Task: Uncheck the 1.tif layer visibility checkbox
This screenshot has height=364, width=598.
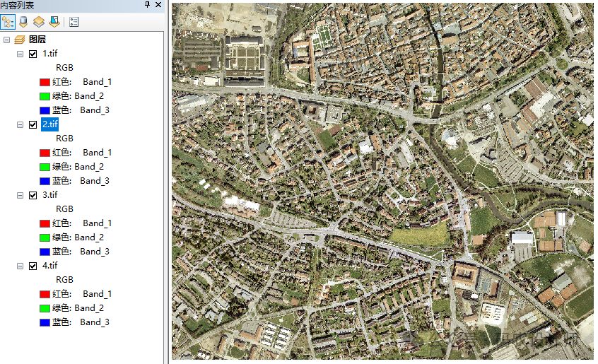Action: pyautogui.click(x=33, y=54)
